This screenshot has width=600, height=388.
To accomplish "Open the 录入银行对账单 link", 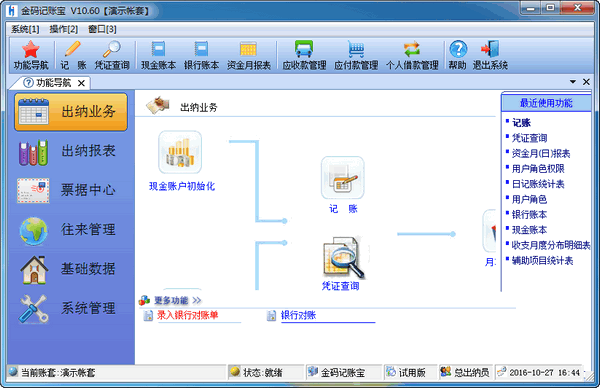I will (x=188, y=315).
